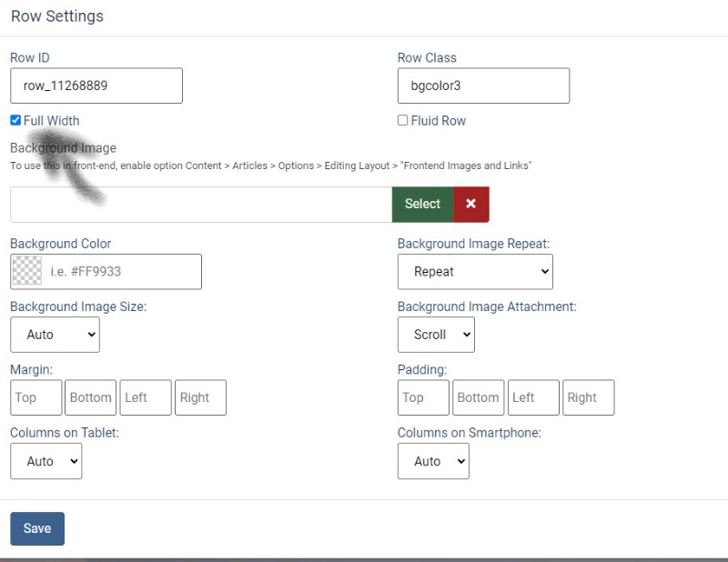Click the green Select image button
The height and width of the screenshot is (562, 728).
click(x=422, y=204)
